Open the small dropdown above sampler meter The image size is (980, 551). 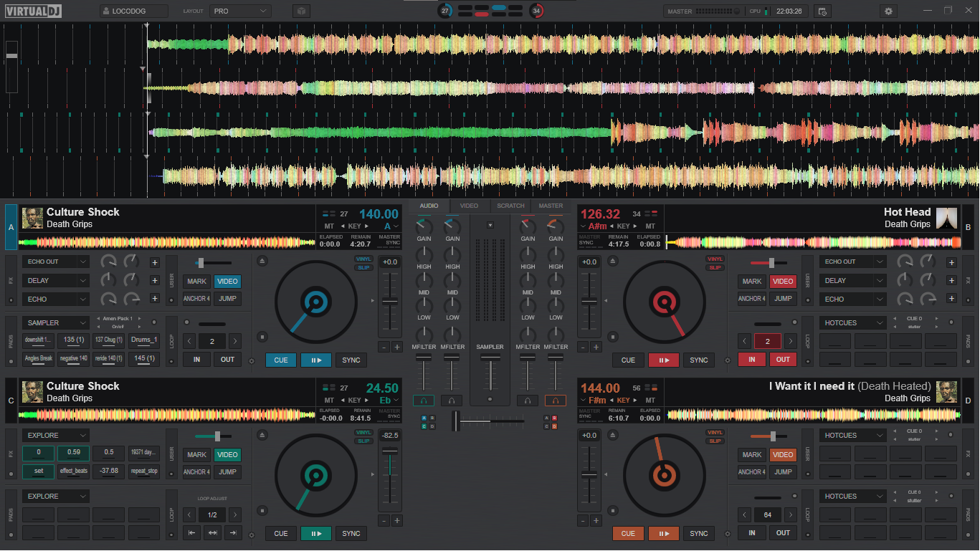[x=490, y=226]
